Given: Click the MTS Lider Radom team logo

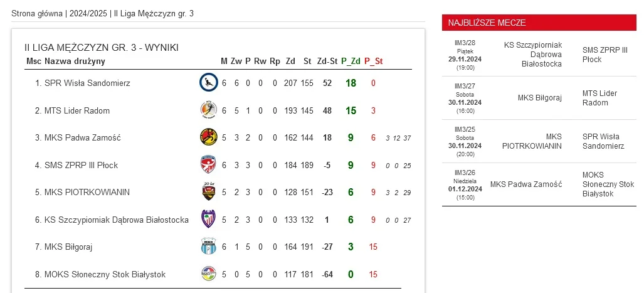Looking at the screenshot, I should (208, 110).
